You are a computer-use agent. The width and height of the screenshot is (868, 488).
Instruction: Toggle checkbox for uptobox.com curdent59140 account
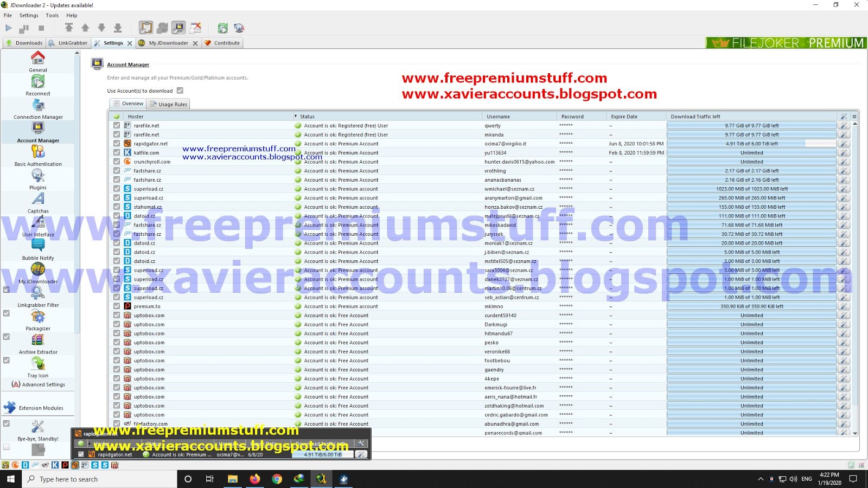click(x=117, y=315)
